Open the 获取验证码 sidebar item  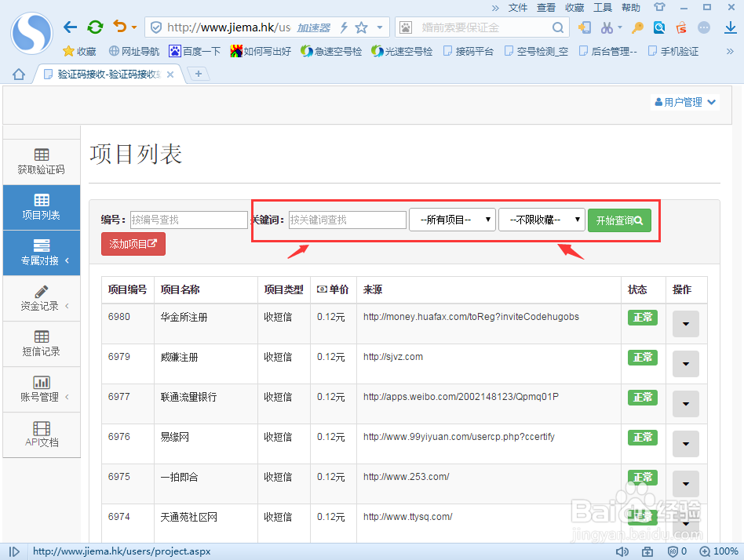coord(42,162)
